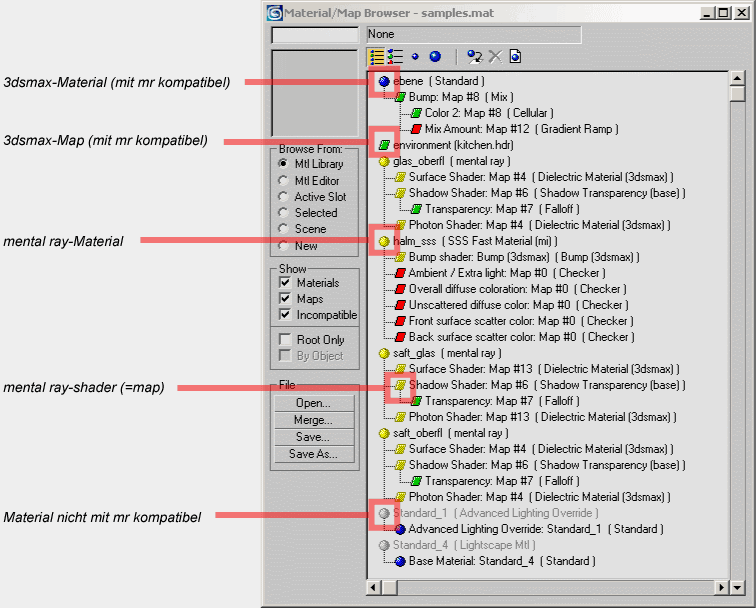Select Back surface scatter color row

click(x=521, y=337)
